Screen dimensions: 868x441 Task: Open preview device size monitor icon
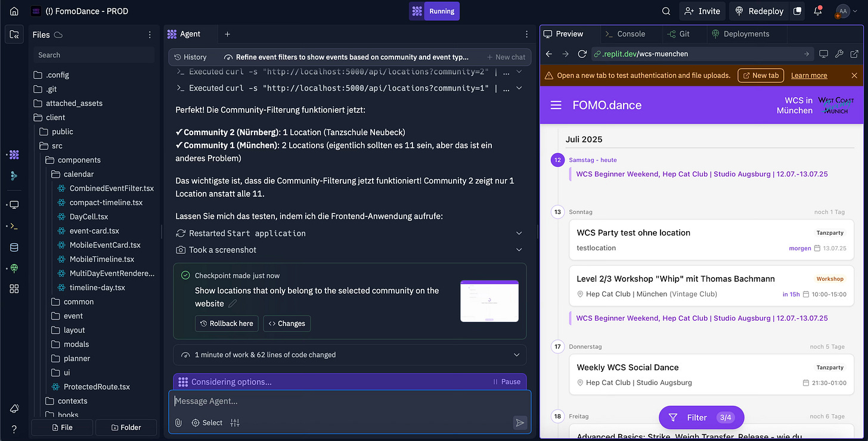tap(824, 54)
